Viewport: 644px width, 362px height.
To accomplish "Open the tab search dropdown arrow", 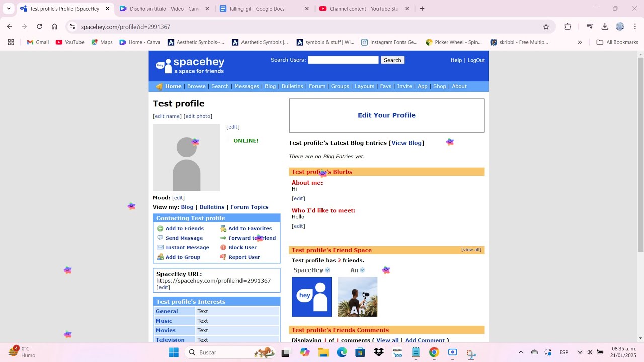I will point(9,9).
